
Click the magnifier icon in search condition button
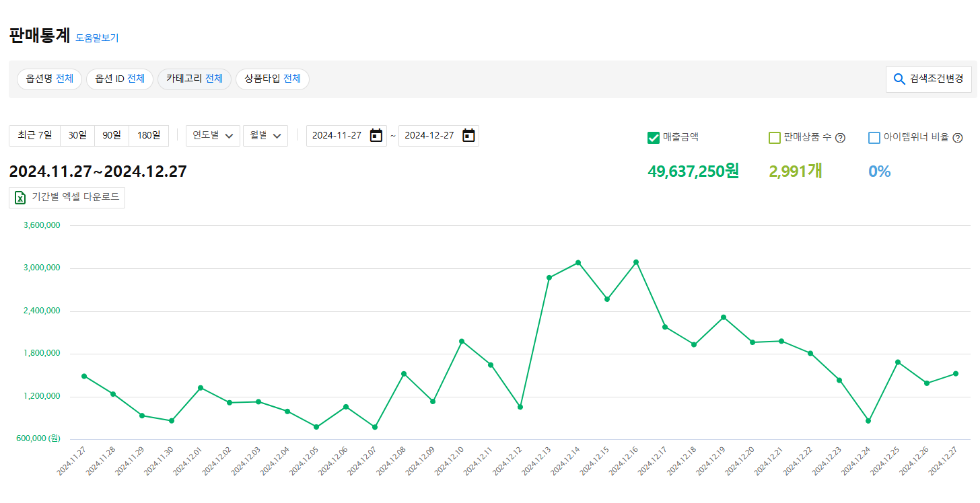[899, 79]
